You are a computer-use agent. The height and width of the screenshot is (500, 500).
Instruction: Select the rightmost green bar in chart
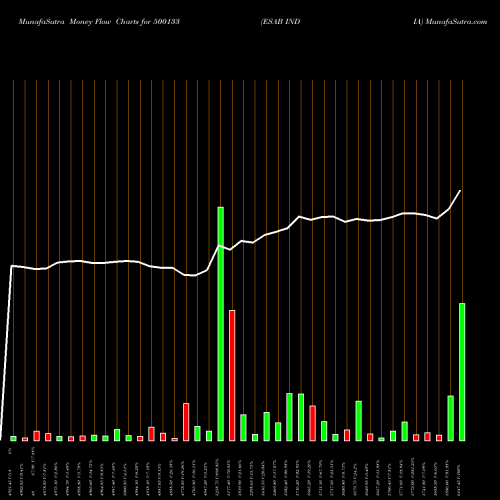(462, 372)
